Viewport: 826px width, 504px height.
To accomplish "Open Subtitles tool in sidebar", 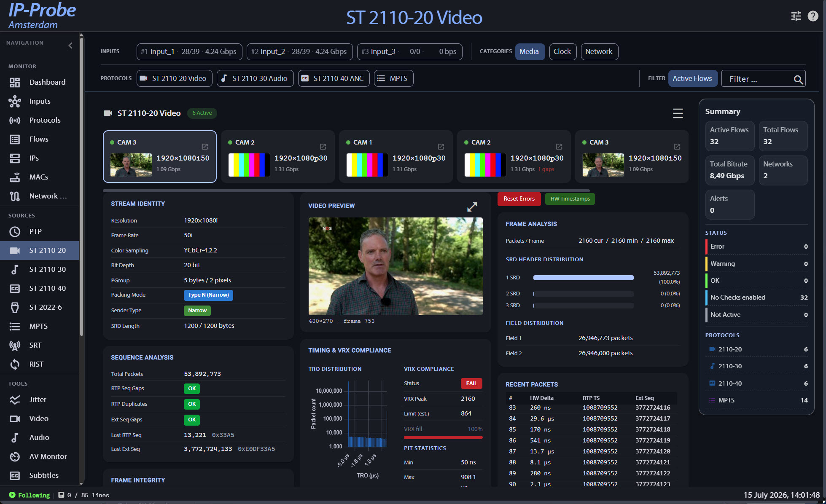I will tap(39, 475).
